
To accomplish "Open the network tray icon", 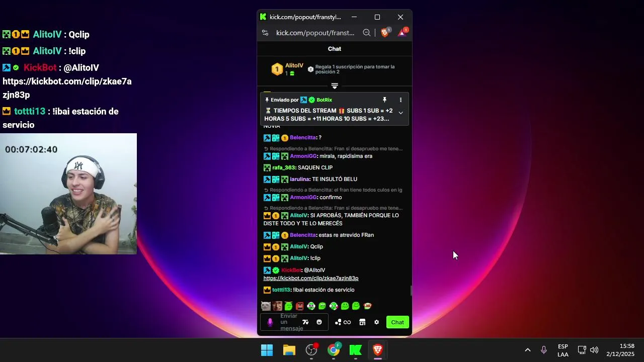I will tap(582, 350).
